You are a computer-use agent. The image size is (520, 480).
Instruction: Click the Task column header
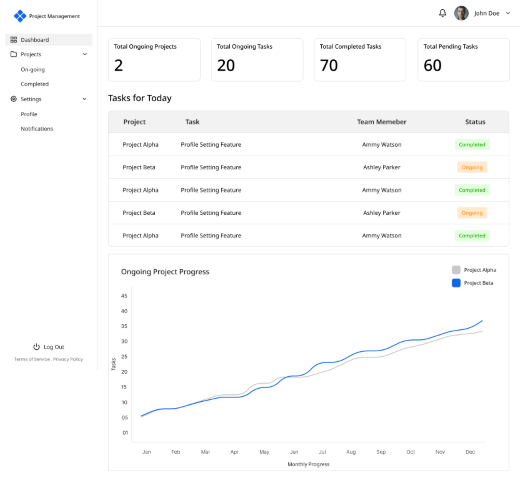(192, 122)
